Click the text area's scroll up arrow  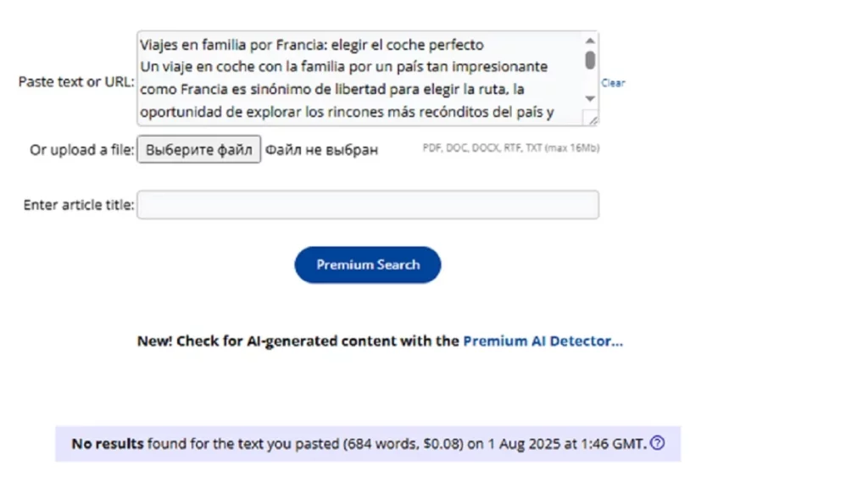click(590, 41)
